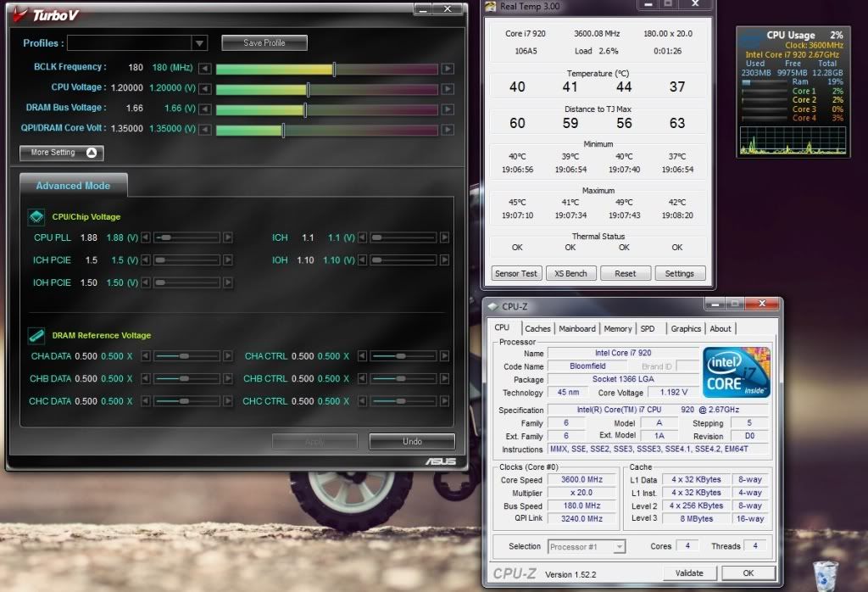Viewport: 868px width, 592px height.
Task: Click the IOH PCIE slider track
Action: pyautogui.click(x=186, y=282)
